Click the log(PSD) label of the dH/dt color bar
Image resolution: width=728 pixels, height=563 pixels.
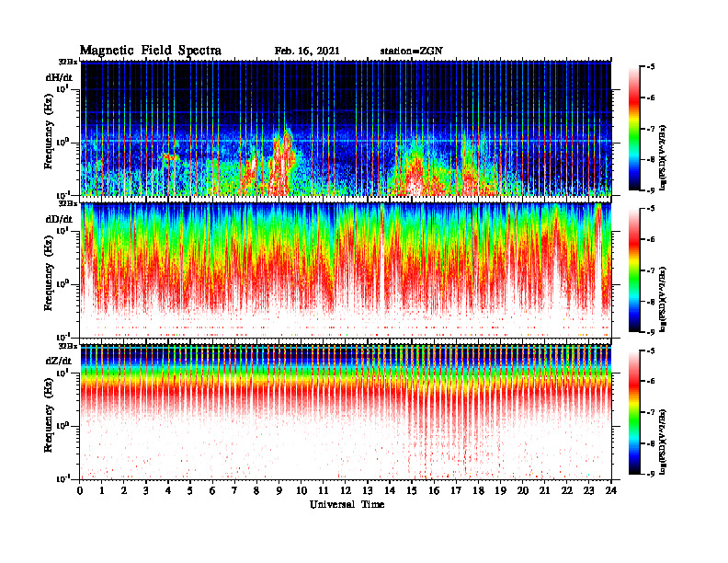(x=664, y=158)
